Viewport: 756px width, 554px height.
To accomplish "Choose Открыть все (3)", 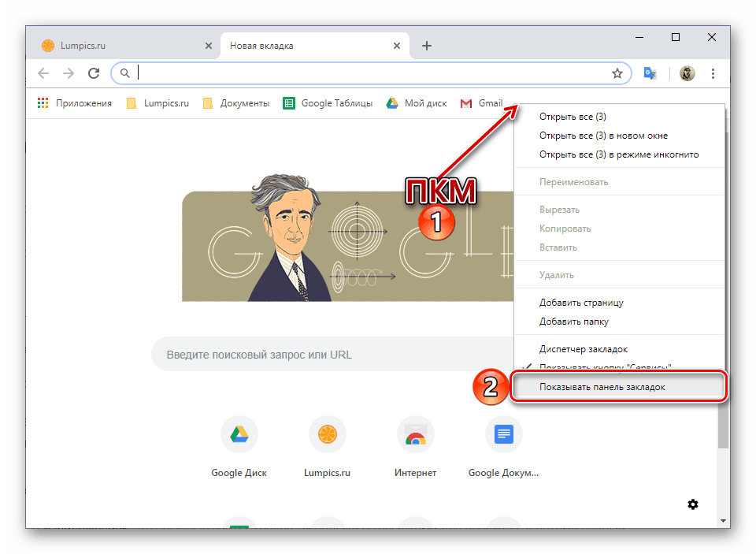I will [620, 117].
